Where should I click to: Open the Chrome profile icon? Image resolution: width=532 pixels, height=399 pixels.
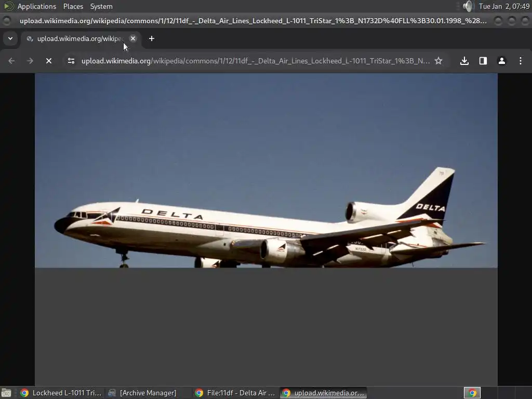(x=502, y=61)
